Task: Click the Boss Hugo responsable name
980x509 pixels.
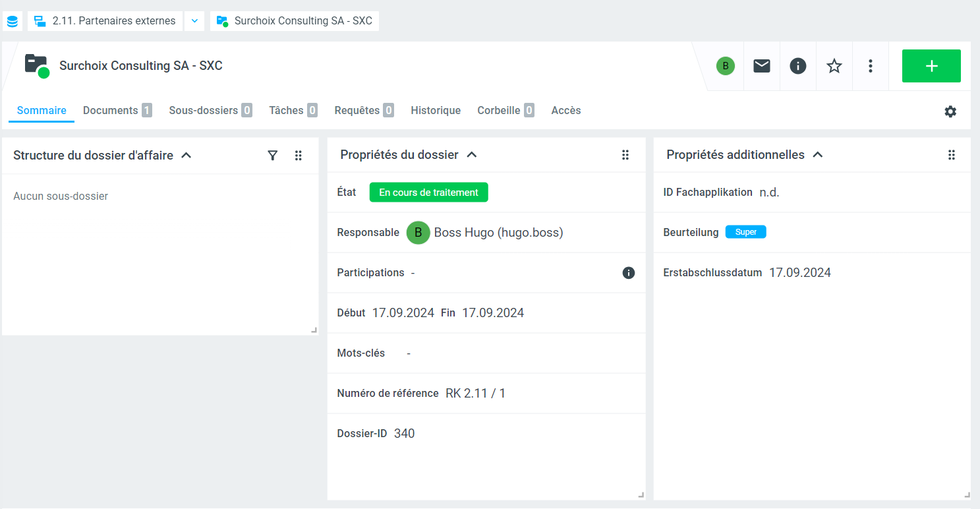Action: tap(498, 233)
